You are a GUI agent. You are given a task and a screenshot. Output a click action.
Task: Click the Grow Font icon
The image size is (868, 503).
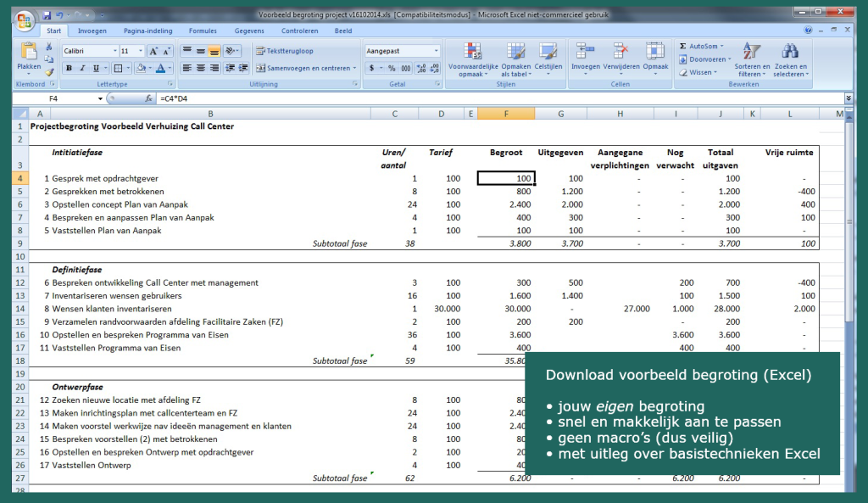[153, 51]
